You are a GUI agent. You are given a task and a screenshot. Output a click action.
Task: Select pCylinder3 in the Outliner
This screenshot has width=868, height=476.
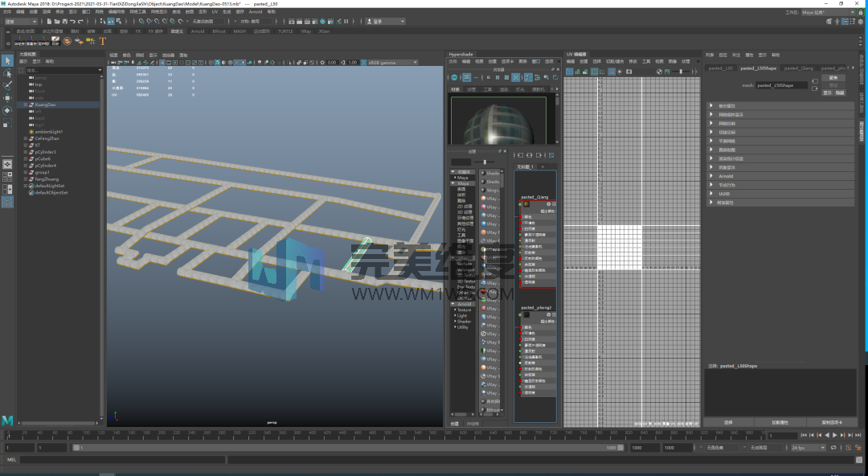[x=45, y=152]
